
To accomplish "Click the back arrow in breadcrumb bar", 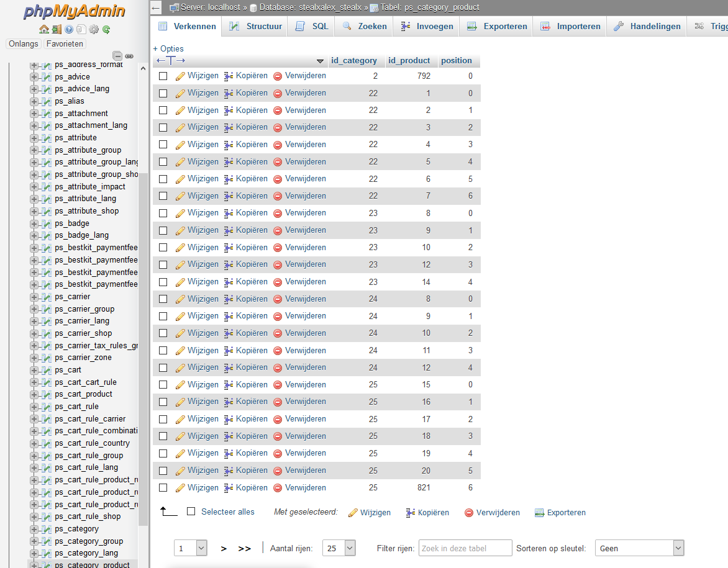I will [156, 7].
